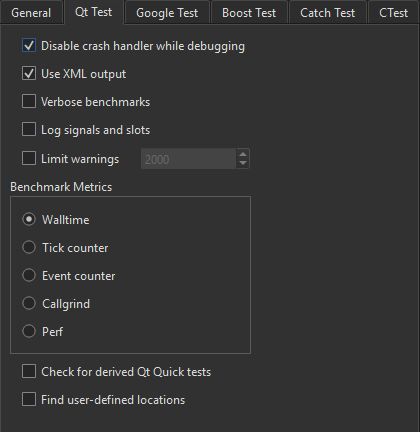Select the Qt Test tab
Screen dimensions: 420x432
[94, 12]
